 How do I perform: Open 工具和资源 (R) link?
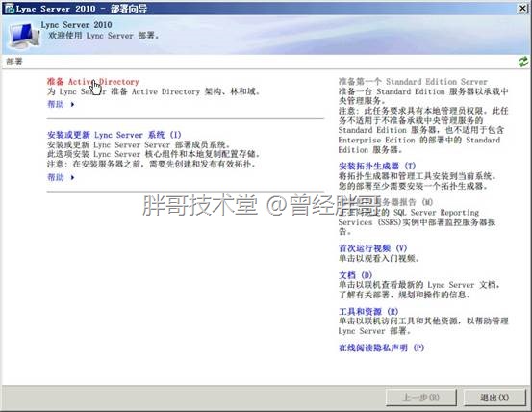tap(368, 311)
